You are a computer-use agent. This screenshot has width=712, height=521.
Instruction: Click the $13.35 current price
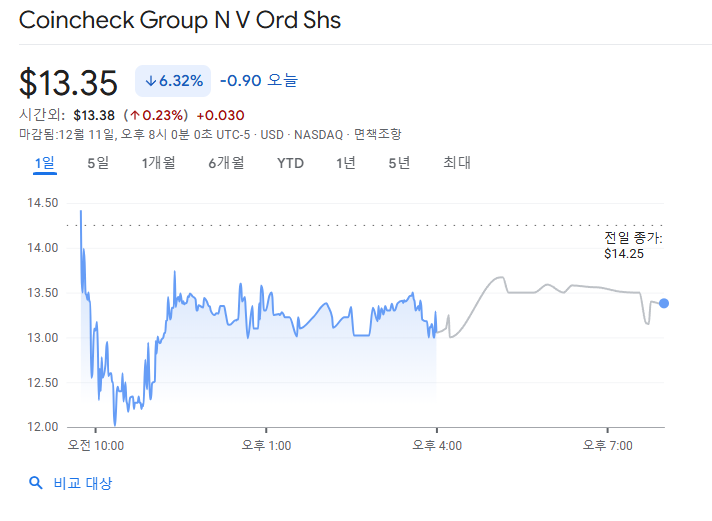click(68, 82)
